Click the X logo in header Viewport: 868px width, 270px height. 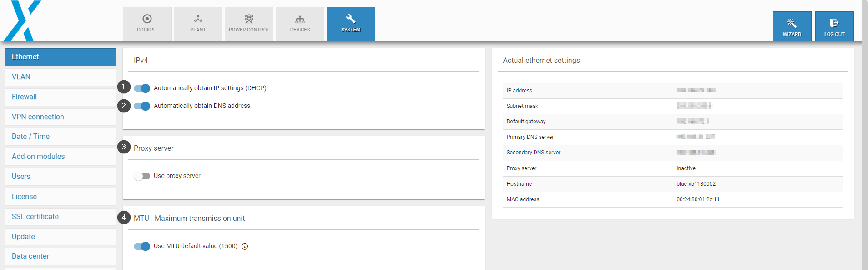click(x=22, y=21)
